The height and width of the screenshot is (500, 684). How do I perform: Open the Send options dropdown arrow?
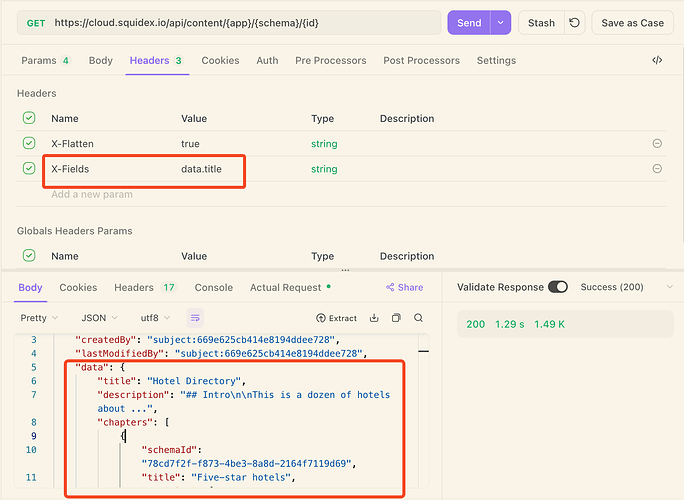coord(501,23)
